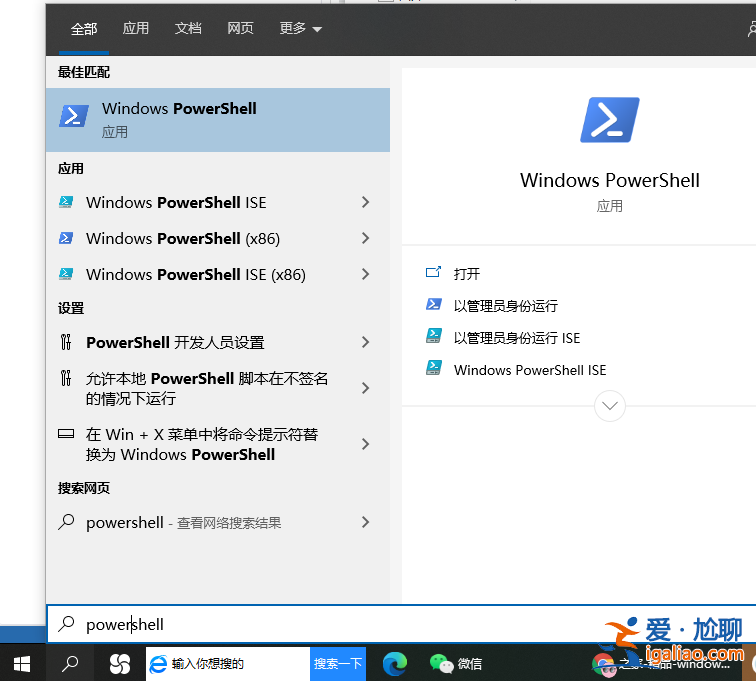Click 打开 to open PowerShell

tap(467, 274)
